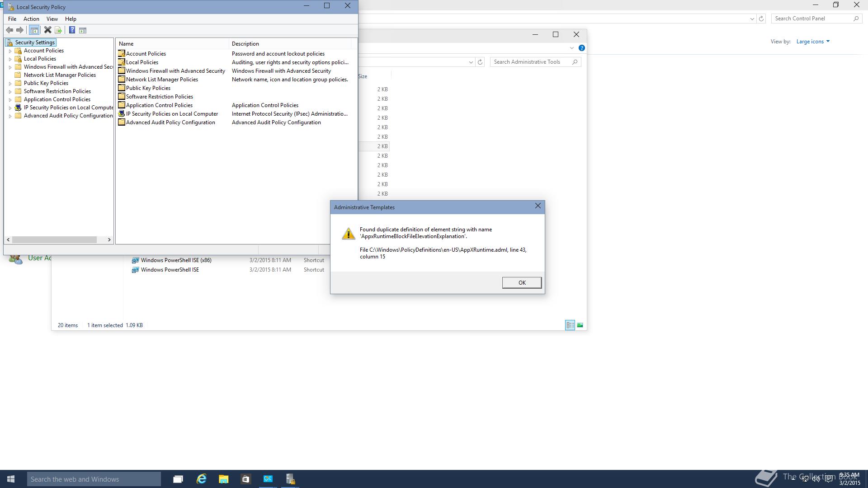The width and height of the screenshot is (868, 488).
Task: Click the Forward arrow in Local Security Policy toolbar
Action: pos(19,30)
